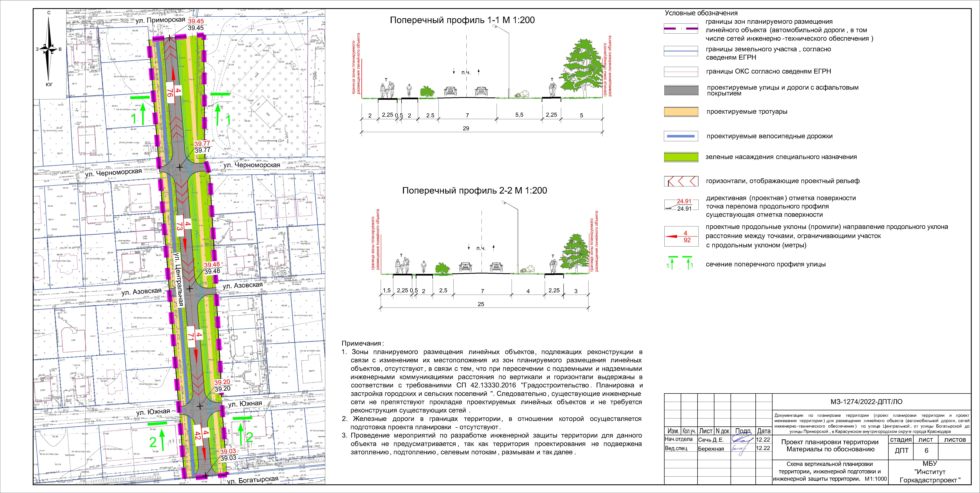Click the 'ул. Богатырская' street label
The image size is (980, 493).
253,480
